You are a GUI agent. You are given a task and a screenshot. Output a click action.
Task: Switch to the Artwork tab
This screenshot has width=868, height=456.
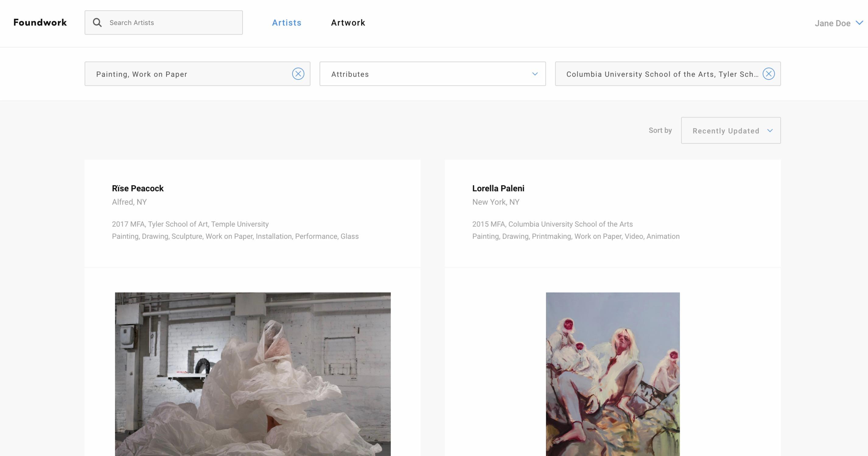348,22
